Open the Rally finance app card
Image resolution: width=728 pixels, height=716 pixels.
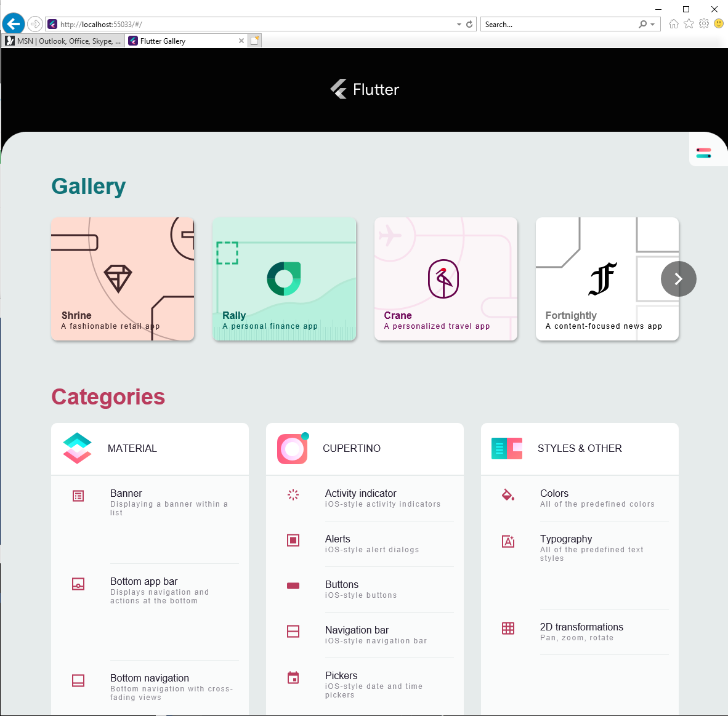tap(284, 279)
